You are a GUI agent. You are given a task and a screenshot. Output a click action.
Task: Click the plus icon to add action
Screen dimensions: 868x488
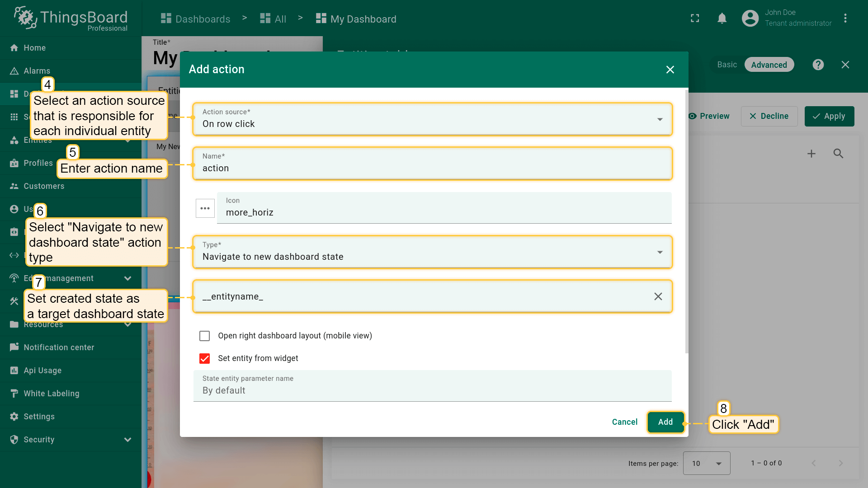(x=811, y=154)
